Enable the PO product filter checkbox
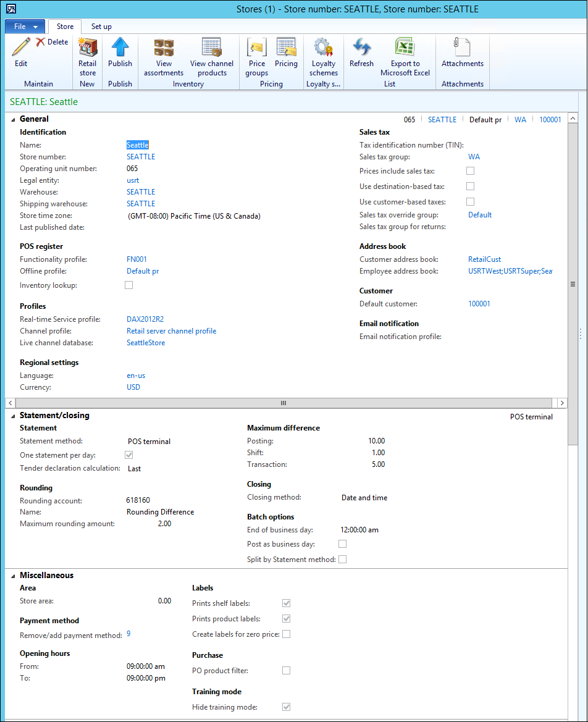Viewport: 588px width, 722px height. tap(286, 671)
